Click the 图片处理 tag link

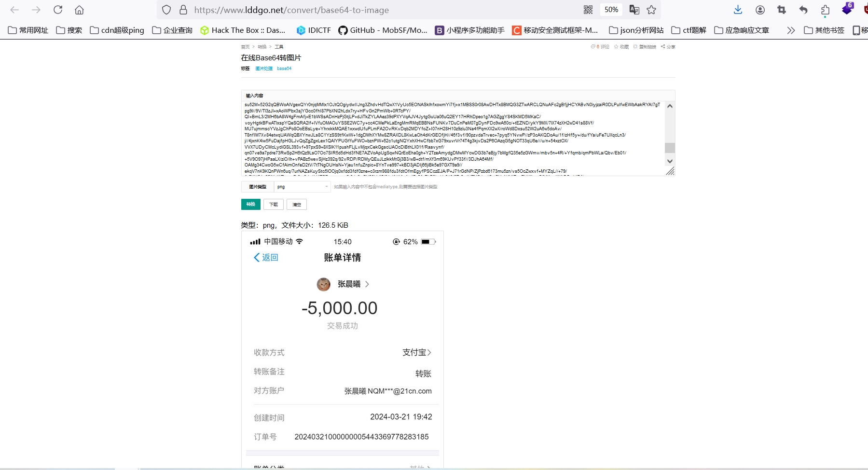coord(264,69)
